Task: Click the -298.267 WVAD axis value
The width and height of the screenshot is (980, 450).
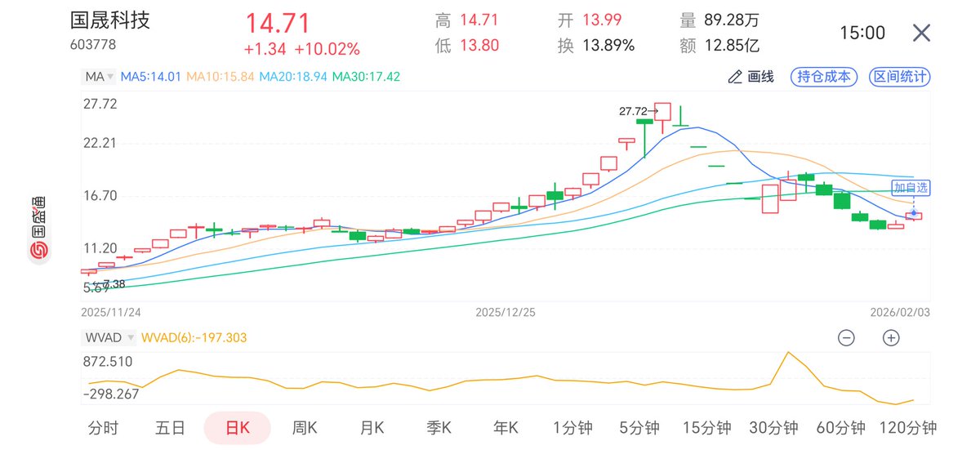Action: click(x=110, y=394)
